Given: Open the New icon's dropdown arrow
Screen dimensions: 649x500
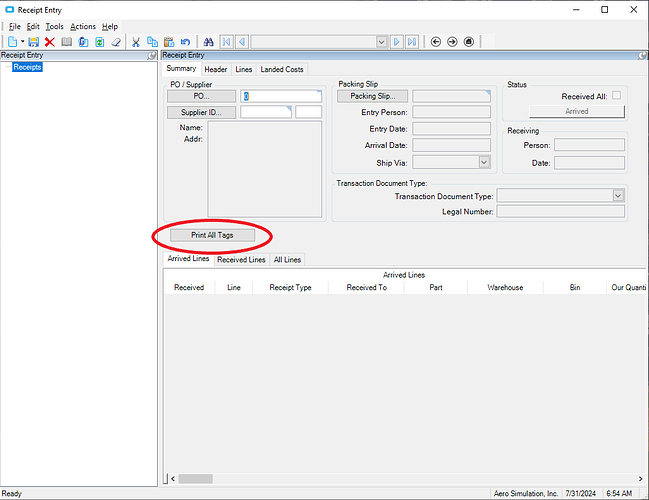Looking at the screenshot, I should 22,41.
